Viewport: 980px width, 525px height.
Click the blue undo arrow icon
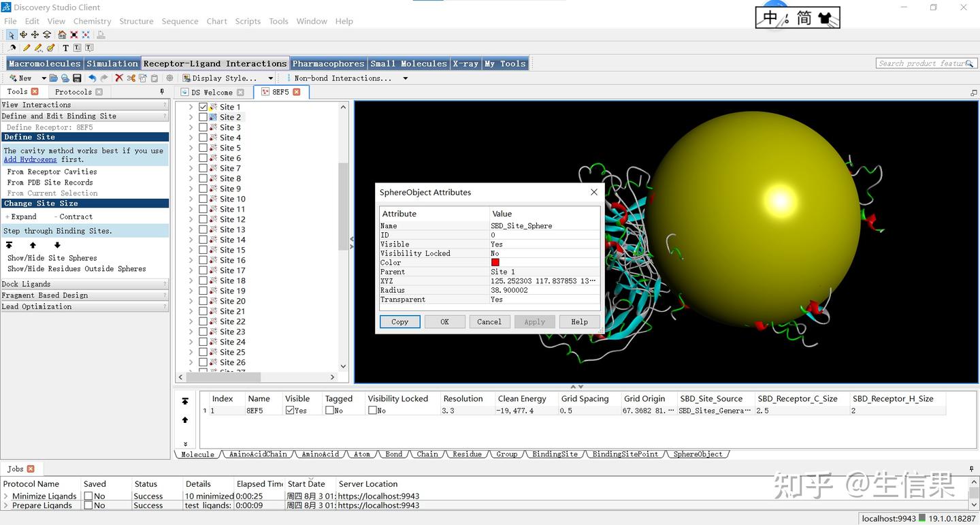[93, 78]
